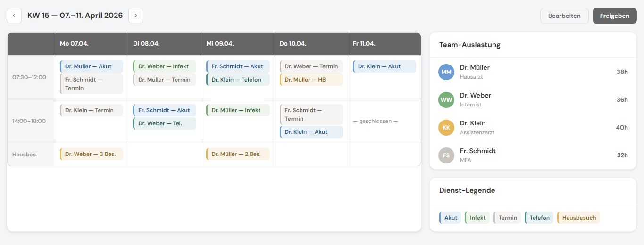644x245 pixels.
Task: Open Thursday's Dr. Müller — HB shift
Action: (x=311, y=80)
